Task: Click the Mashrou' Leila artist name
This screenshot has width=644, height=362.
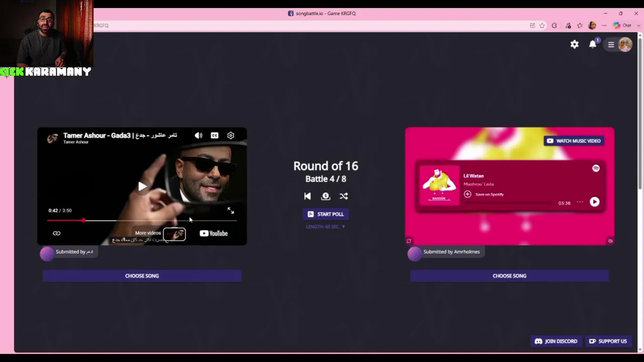Action: 478,184
